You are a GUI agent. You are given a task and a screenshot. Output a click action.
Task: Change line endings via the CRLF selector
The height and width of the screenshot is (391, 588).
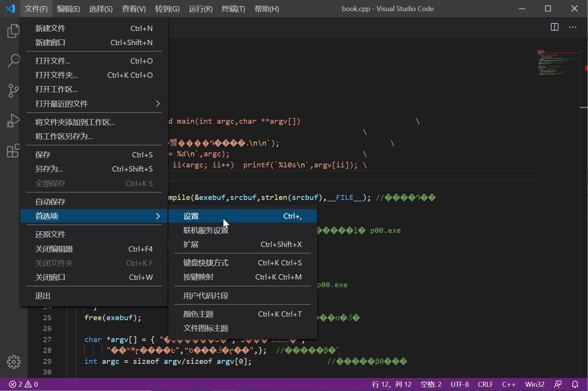485,384
